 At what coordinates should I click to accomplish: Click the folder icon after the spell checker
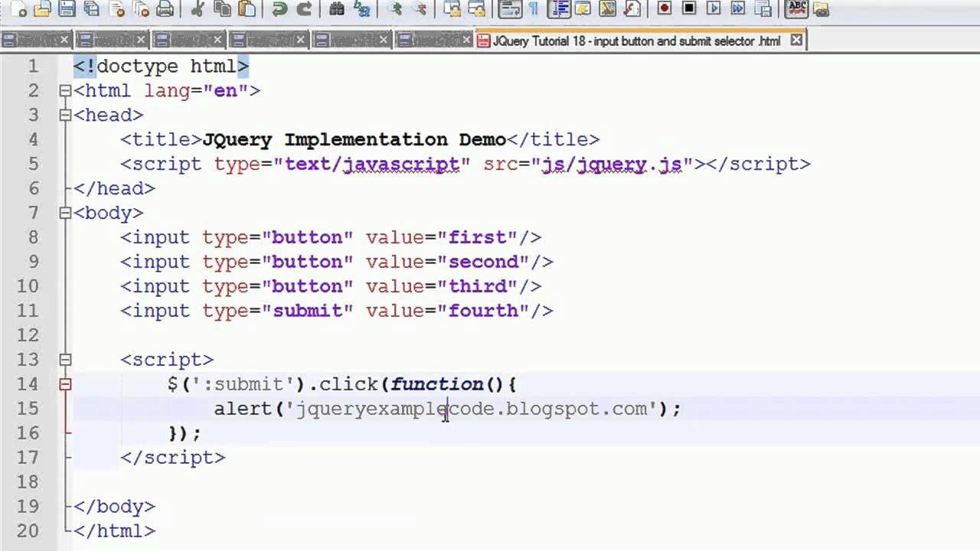click(821, 8)
